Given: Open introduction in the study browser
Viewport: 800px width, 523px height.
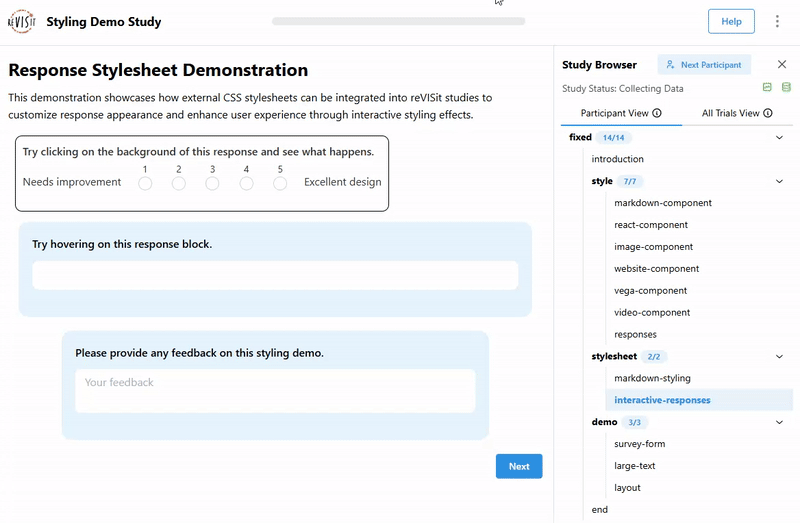Looking at the screenshot, I should coord(617,159).
